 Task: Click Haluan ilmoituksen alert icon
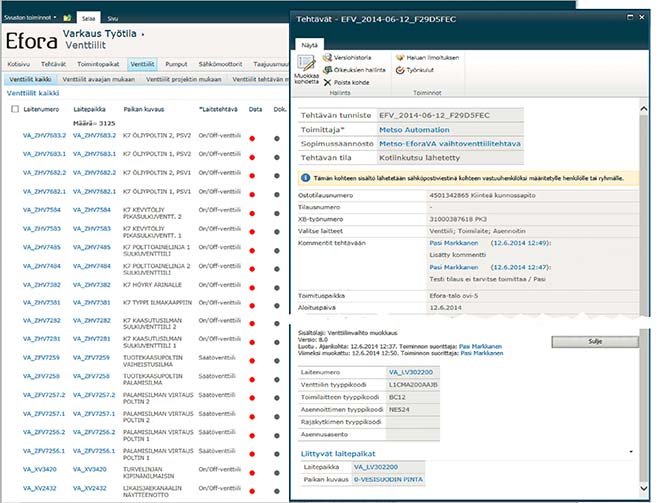pos(430,58)
